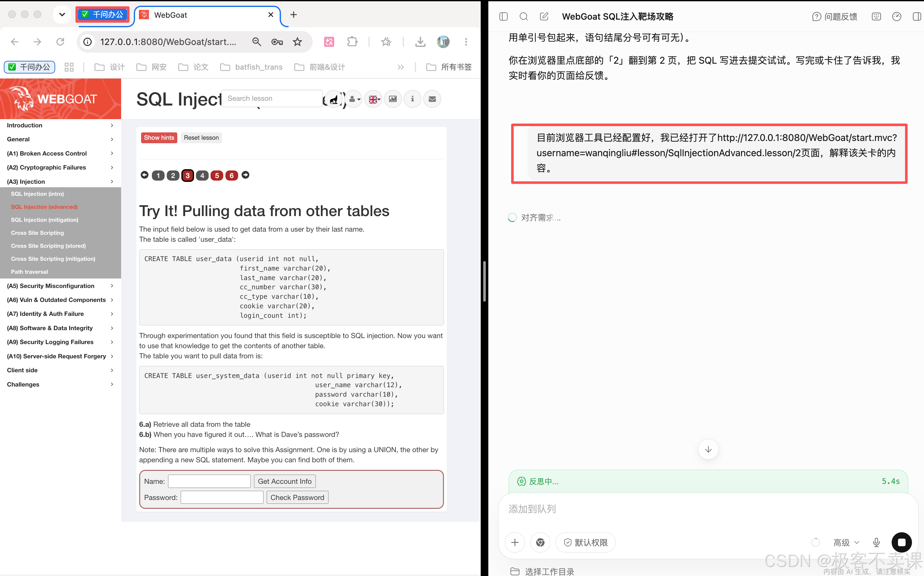
Task: Open the gauge icon in chat header
Action: [x=896, y=16]
